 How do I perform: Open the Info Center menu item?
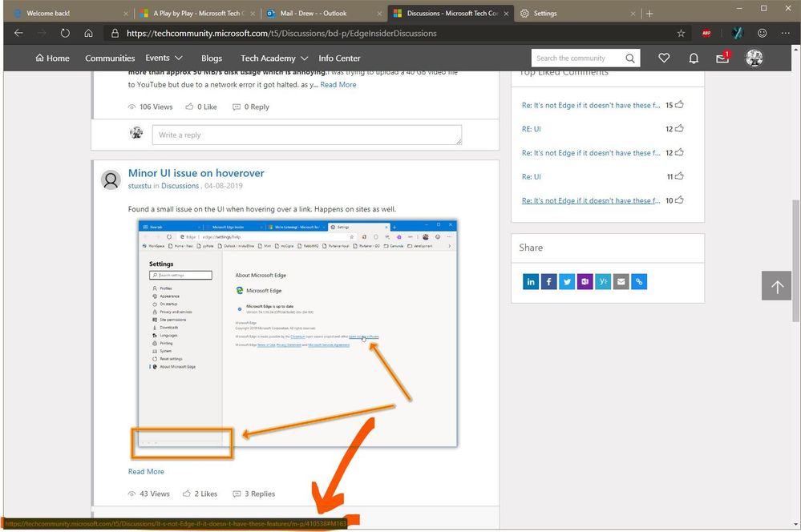click(339, 58)
